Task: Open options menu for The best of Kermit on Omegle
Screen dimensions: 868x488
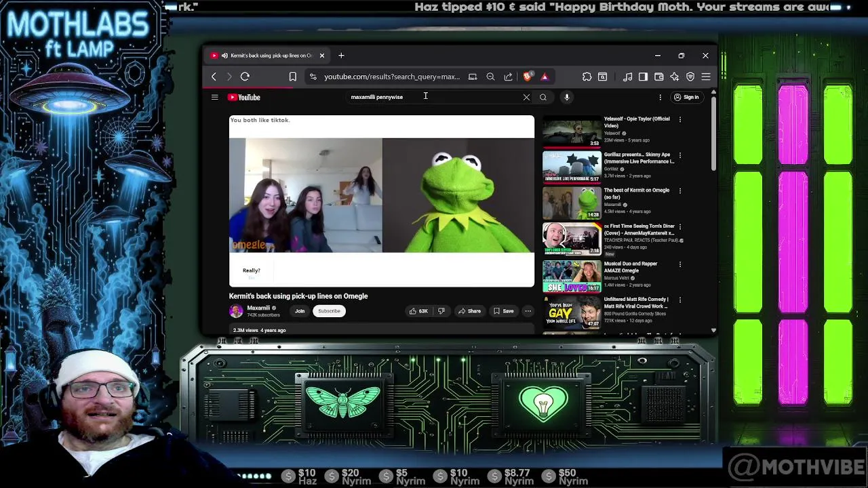Action: point(680,191)
